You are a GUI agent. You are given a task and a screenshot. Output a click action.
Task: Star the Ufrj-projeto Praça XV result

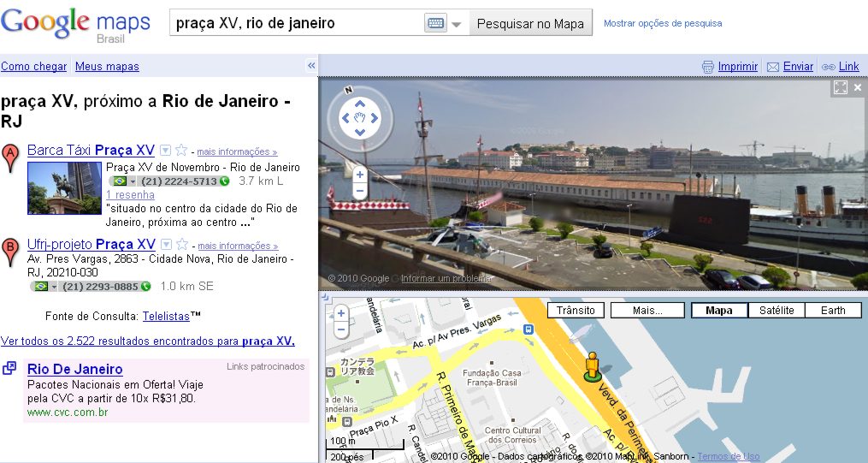[182, 244]
